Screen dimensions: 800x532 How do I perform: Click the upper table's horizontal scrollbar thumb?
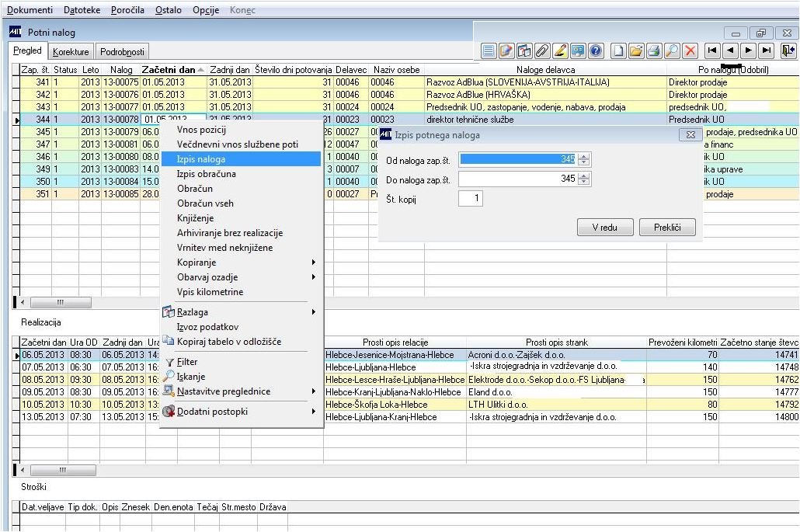[60, 303]
